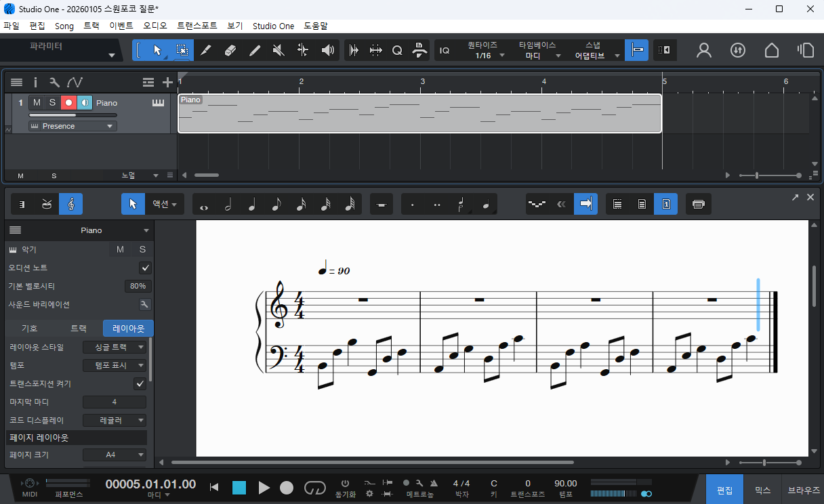Screen dimensions: 824x504
Task: Select the Paint (pencil) tool in top toolbar
Action: 205,50
